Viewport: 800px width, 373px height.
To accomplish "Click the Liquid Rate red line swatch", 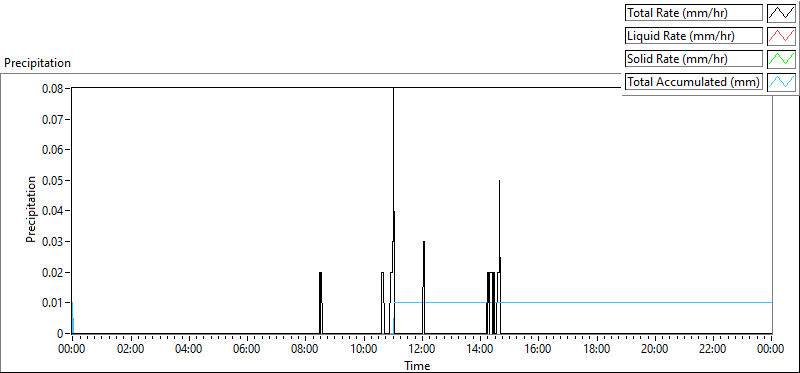I will [781, 36].
